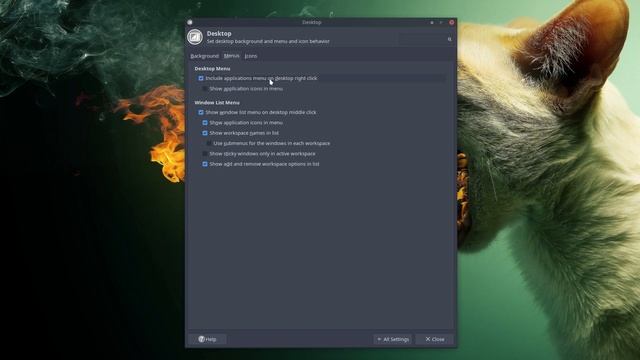Select the Menus tab
The width and height of the screenshot is (640, 360).
[x=231, y=56]
